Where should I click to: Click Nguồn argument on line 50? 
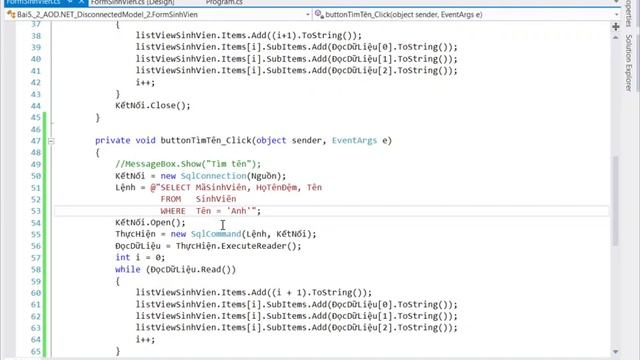(x=264, y=176)
